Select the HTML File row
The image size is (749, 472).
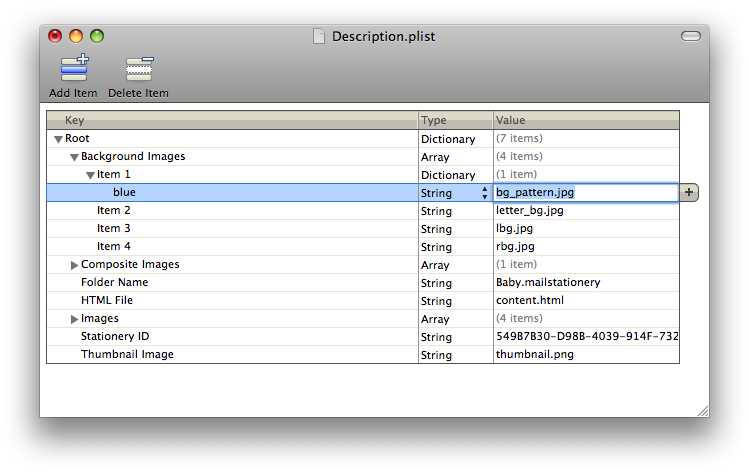[107, 301]
